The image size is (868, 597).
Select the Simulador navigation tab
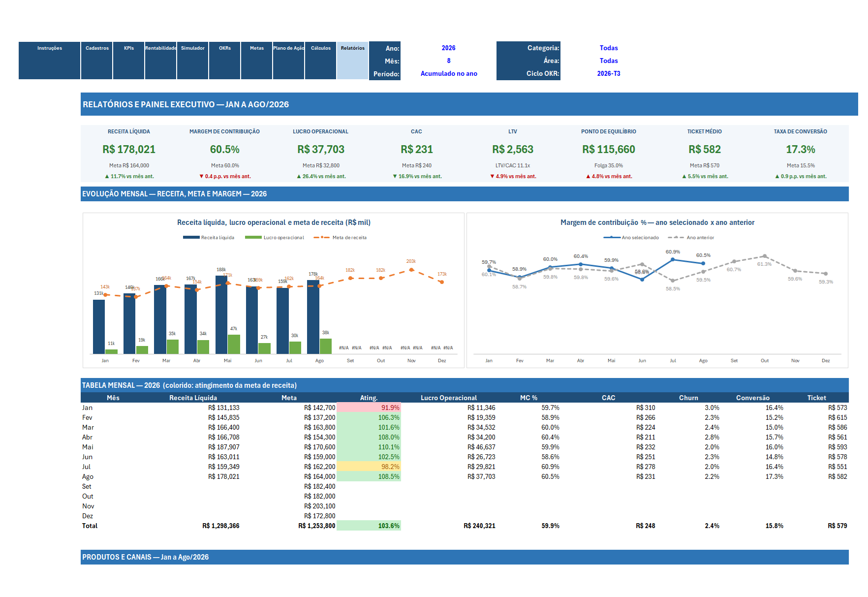click(193, 60)
